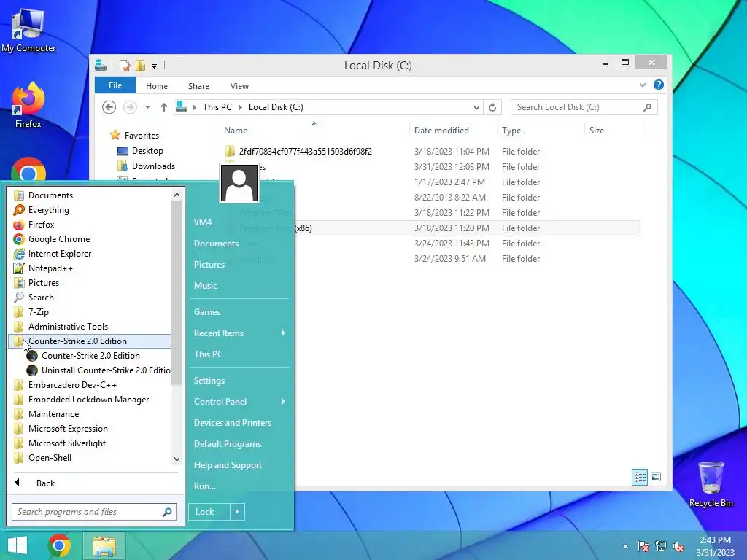The height and width of the screenshot is (560, 747).
Task: Click the user account picture
Action: (239, 183)
